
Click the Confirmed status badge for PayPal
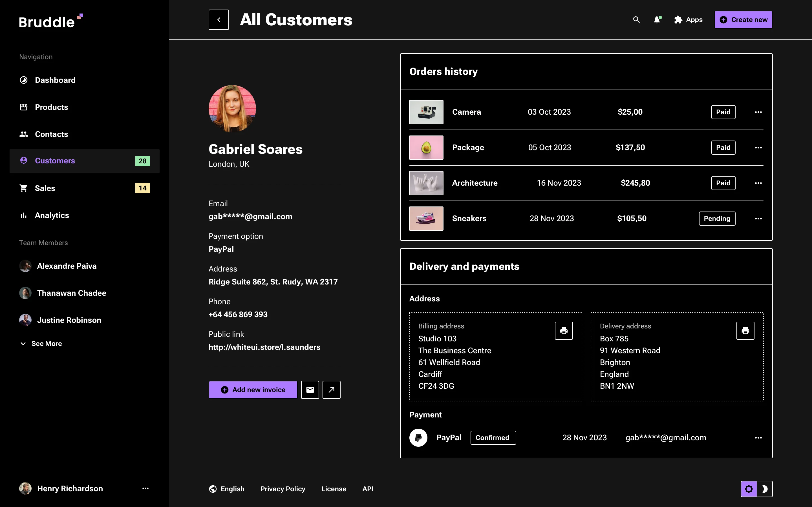point(493,438)
